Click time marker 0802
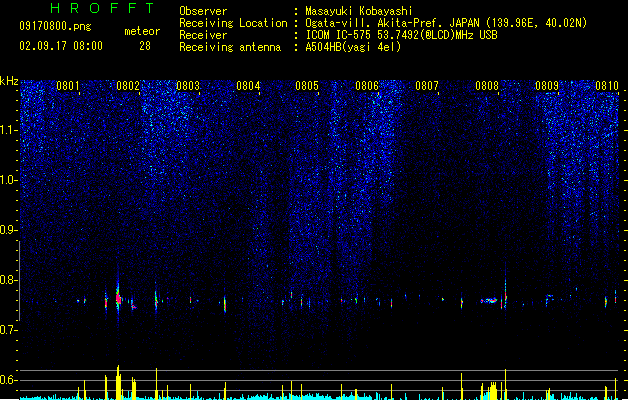Screen dimensions: 629x400 tap(128, 86)
